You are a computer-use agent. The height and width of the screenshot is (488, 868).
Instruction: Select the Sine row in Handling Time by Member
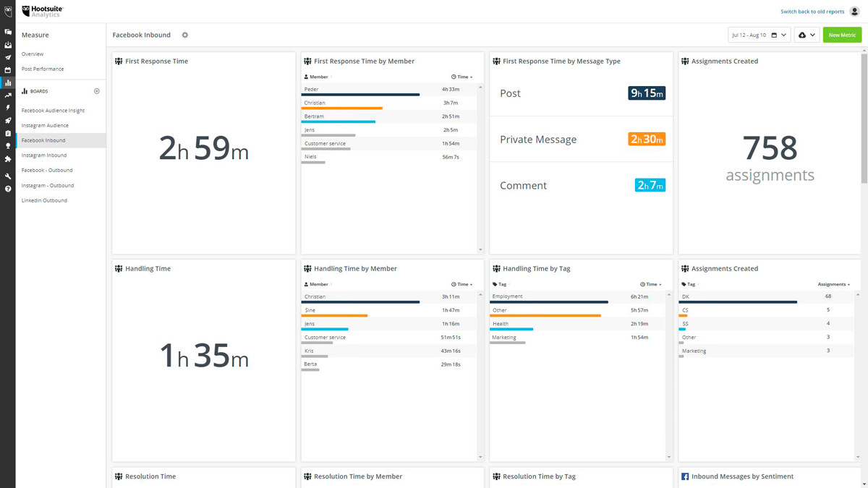388,311
